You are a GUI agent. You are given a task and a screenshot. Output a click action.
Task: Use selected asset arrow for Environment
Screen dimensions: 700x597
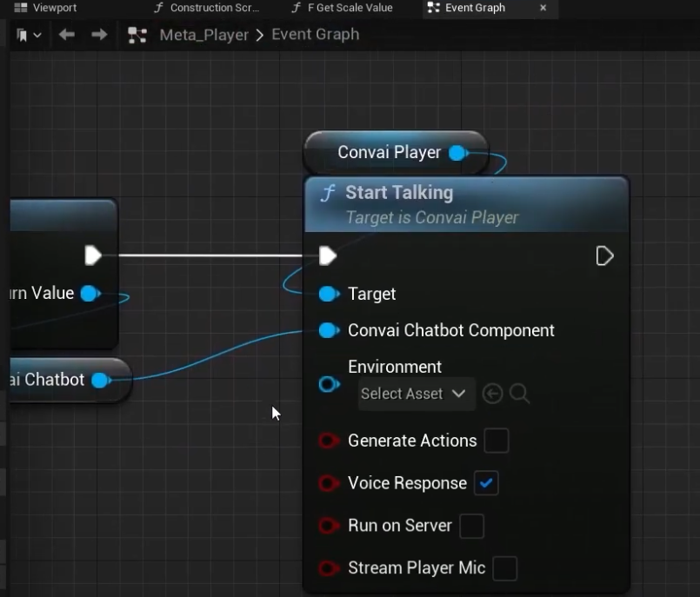click(492, 394)
